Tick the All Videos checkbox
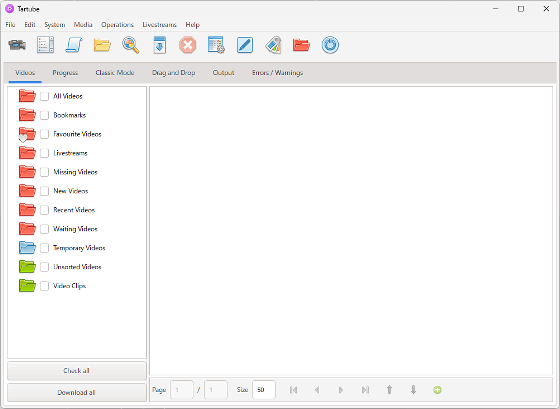This screenshot has height=409, width=560. pyautogui.click(x=45, y=96)
